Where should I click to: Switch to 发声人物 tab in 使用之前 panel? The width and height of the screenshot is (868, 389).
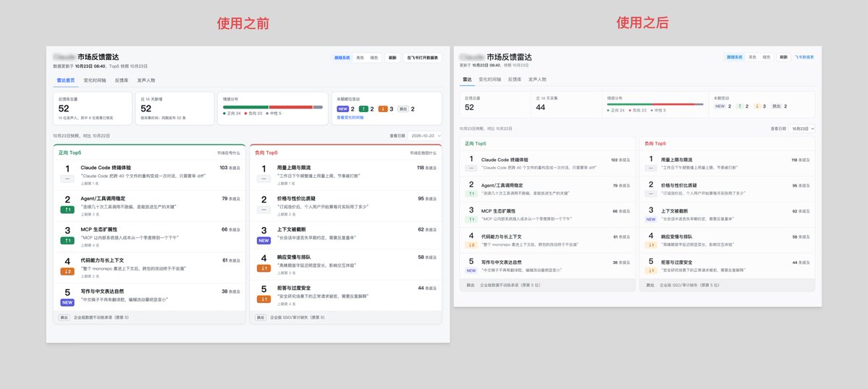(x=147, y=80)
